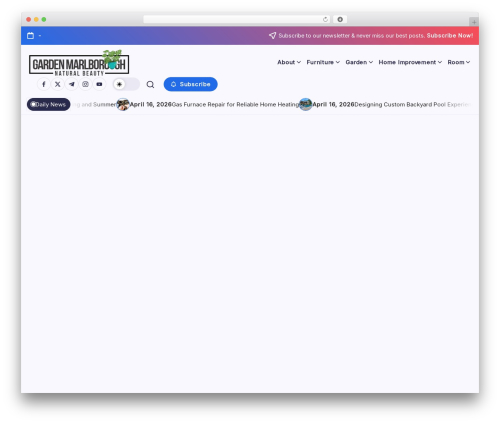The width and height of the screenshot is (500, 423).
Task: Open the Facebook social icon
Action: [x=44, y=84]
